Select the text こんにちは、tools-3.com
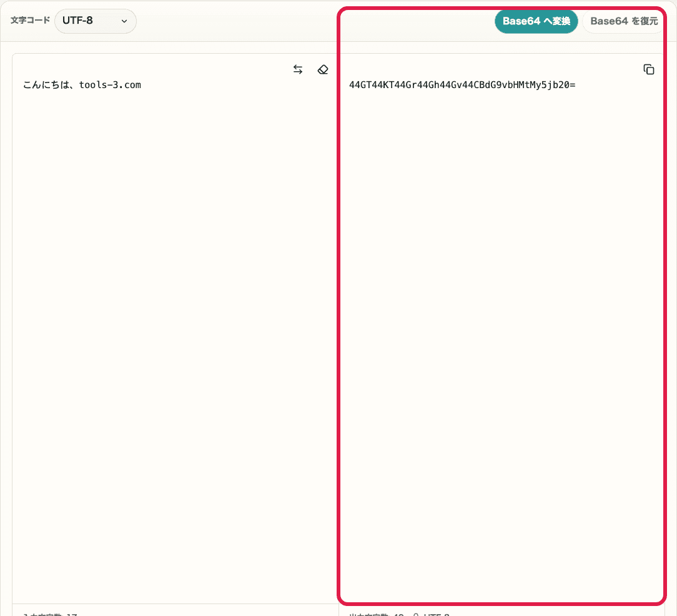Screen dimensions: 677x616 click(82, 84)
